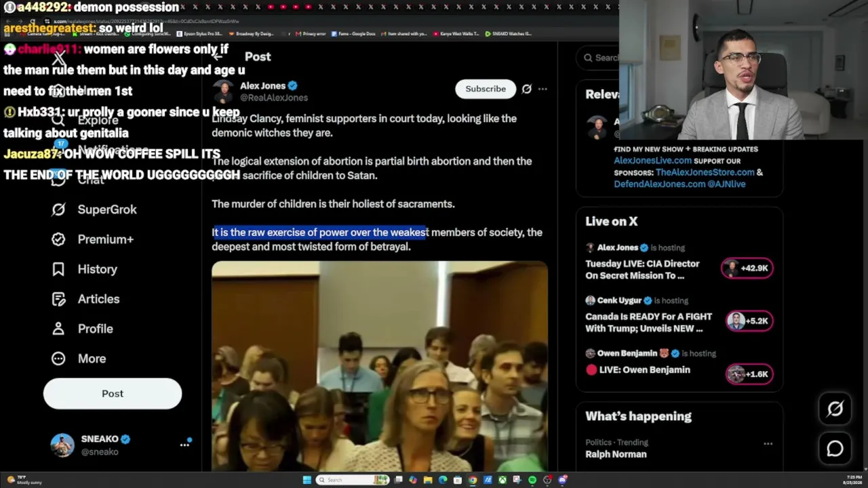Click the Grok icon beside Subscribe
This screenshot has height=488, width=868.
pos(526,89)
